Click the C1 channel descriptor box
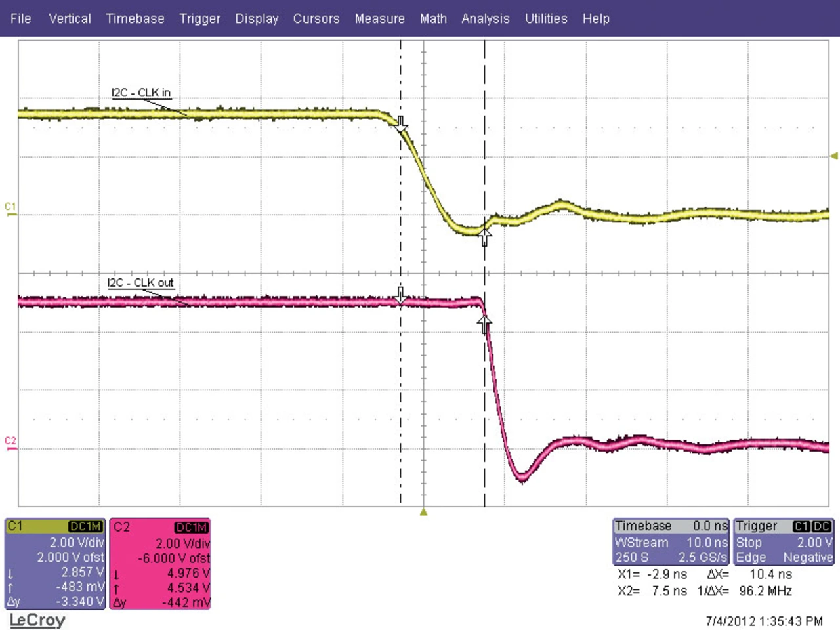 [55, 564]
